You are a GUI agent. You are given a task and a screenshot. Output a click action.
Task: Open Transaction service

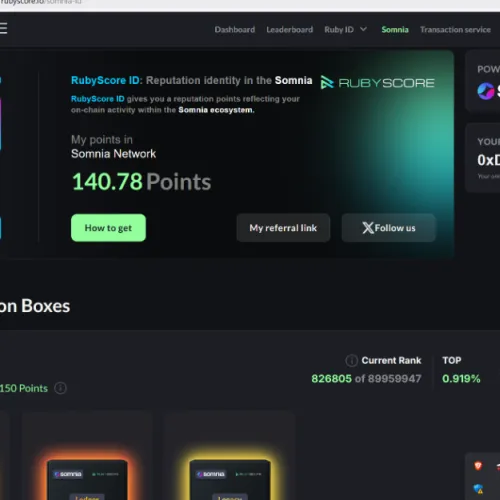click(455, 30)
